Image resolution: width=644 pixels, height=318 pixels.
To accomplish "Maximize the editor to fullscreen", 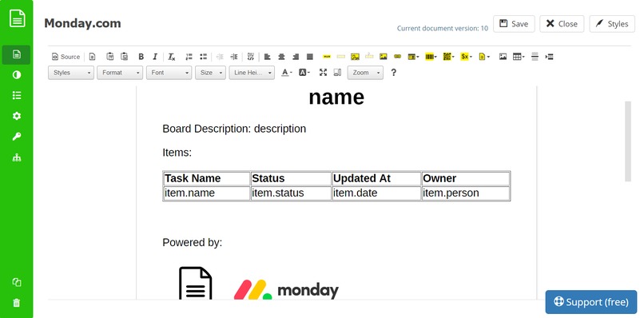I will (324, 73).
